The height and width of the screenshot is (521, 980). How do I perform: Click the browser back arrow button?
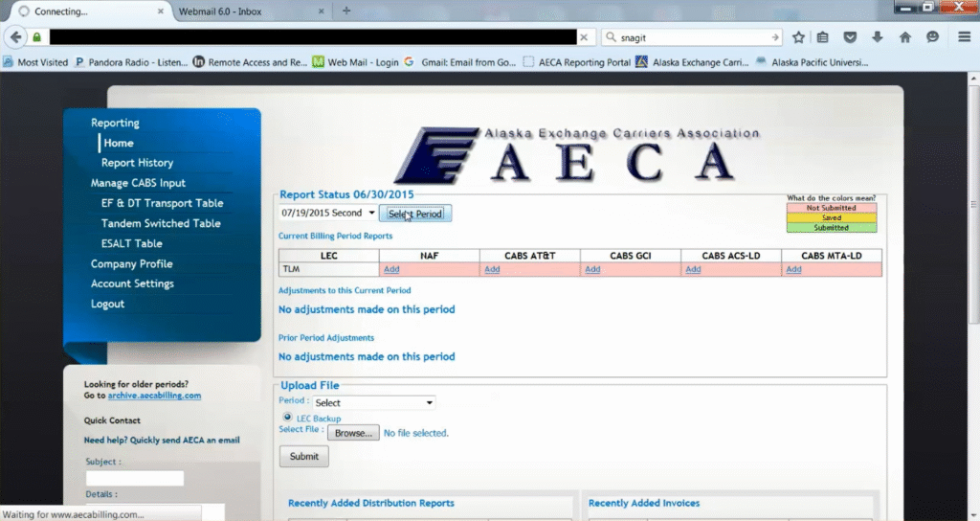point(16,37)
